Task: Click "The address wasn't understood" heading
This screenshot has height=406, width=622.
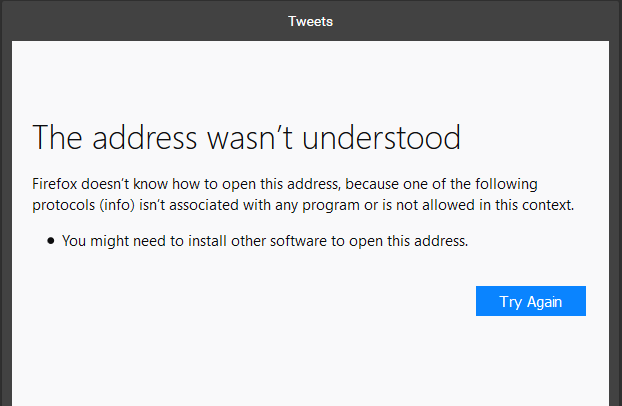Action: 247,138
